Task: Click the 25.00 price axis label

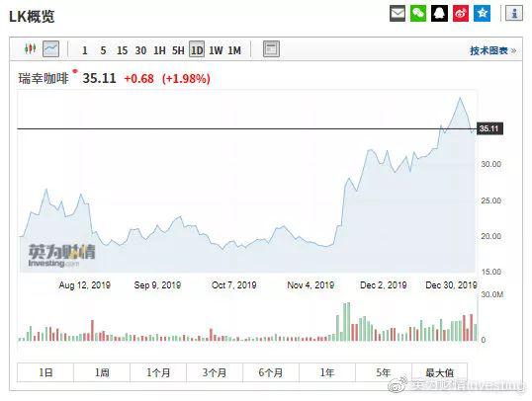Action: point(490,200)
